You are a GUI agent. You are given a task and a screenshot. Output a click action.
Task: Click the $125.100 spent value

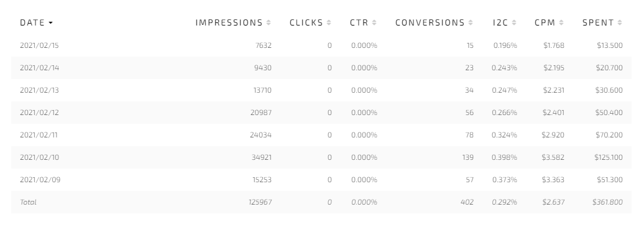coord(609,157)
